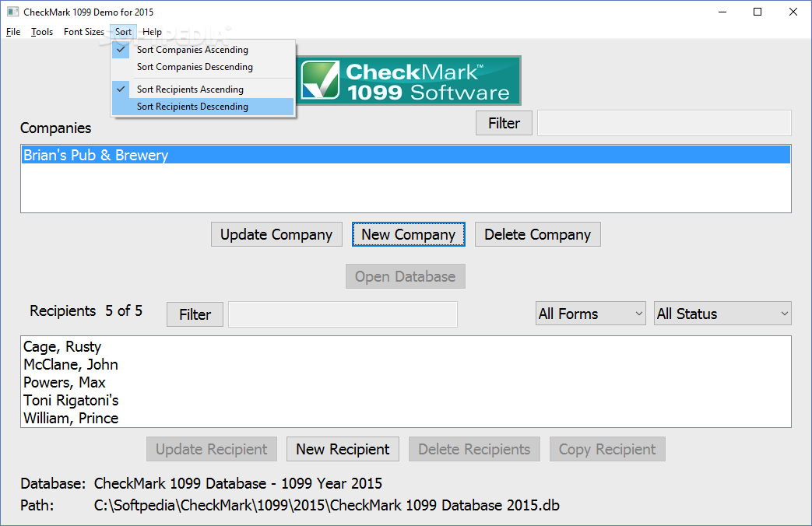
Task: Toggle Sort Companies Ascending option
Action: point(203,50)
